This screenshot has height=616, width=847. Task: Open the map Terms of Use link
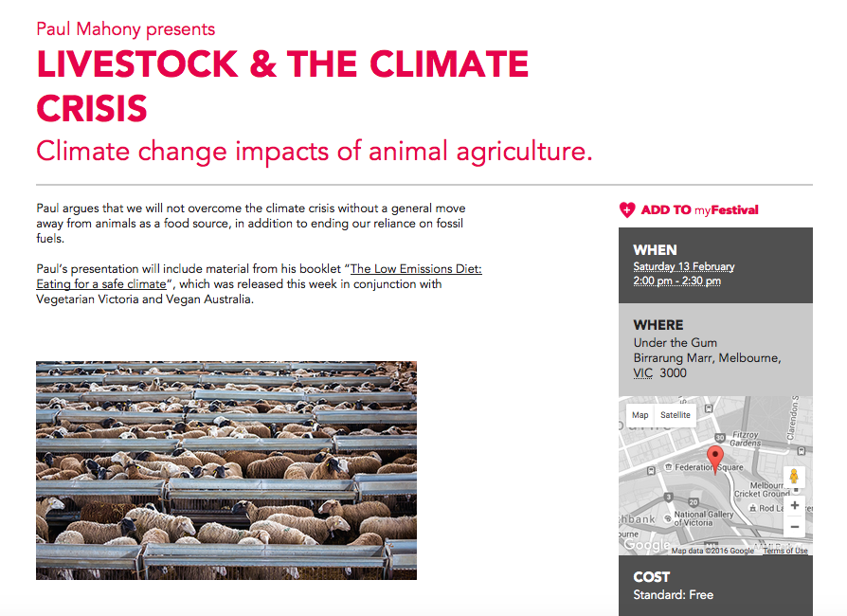coord(785,551)
